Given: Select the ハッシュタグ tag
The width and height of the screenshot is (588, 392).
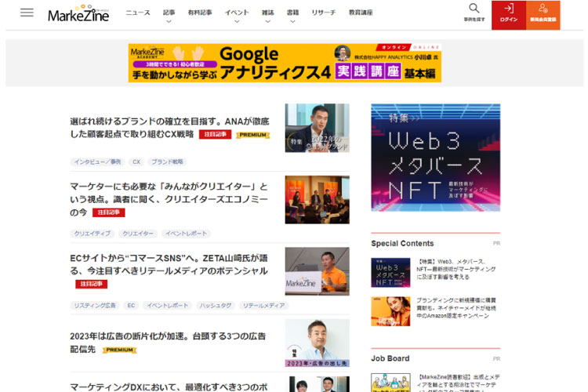Looking at the screenshot, I should 216,305.
